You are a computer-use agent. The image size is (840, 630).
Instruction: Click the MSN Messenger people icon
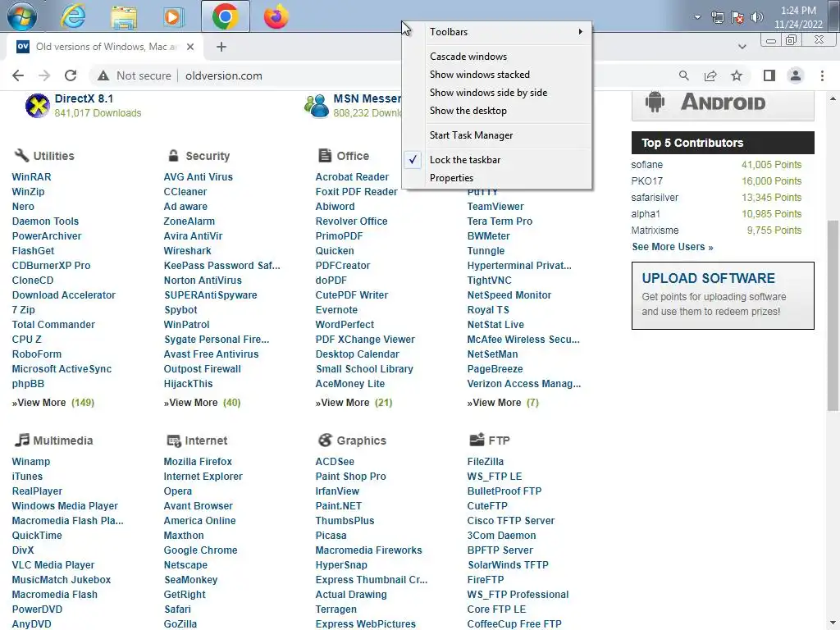tap(316, 106)
